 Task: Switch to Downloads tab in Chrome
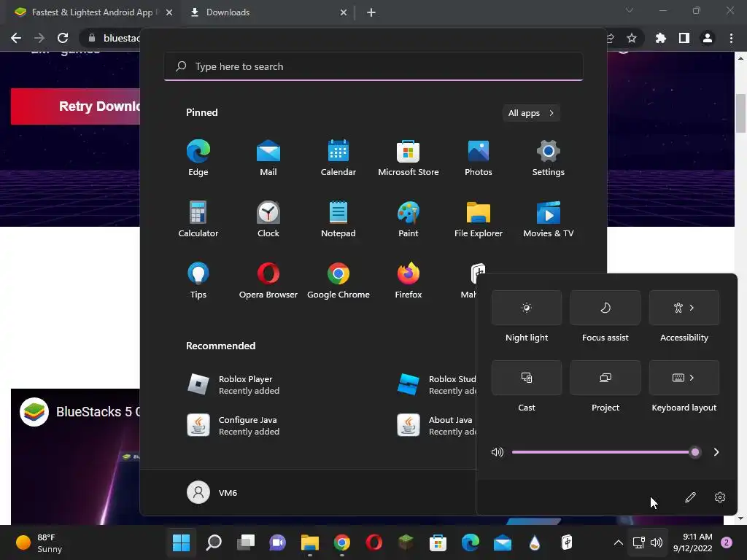coord(268,12)
